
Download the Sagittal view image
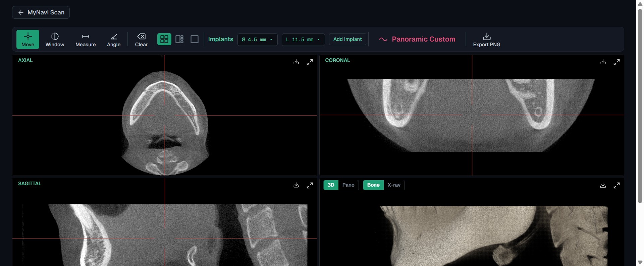click(x=296, y=185)
